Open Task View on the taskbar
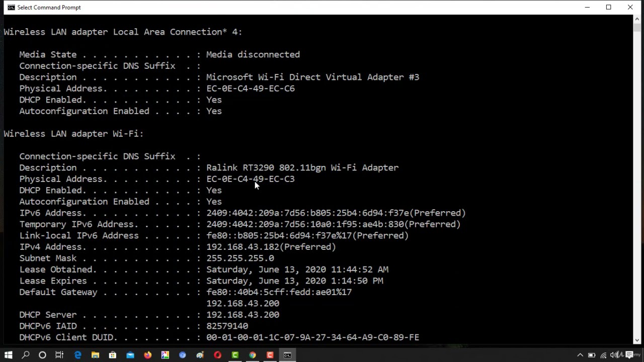Viewport: 644px width, 362px height. coord(59,355)
